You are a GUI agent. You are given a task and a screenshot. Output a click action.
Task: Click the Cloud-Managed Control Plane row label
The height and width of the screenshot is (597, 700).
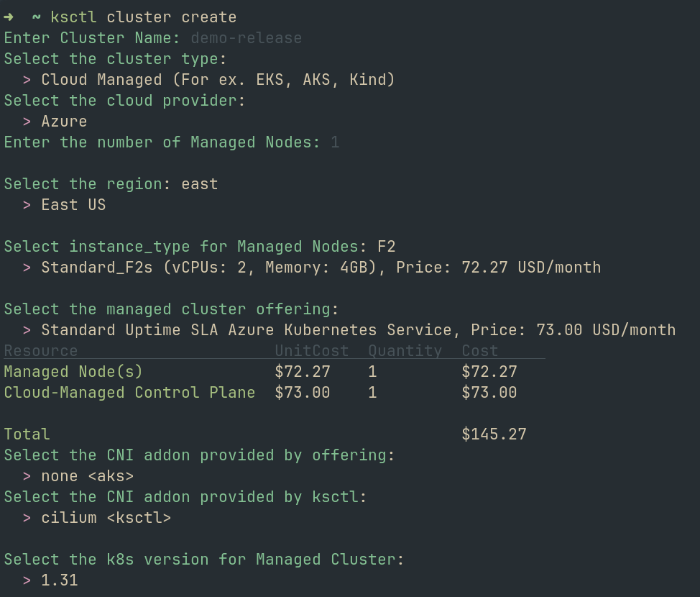pos(129,392)
